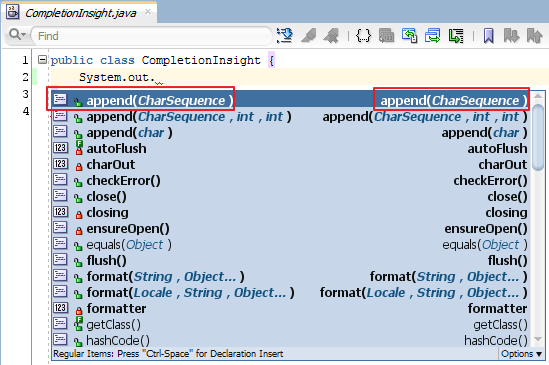Select format(Locale , String , Object... ) item

click(x=290, y=292)
